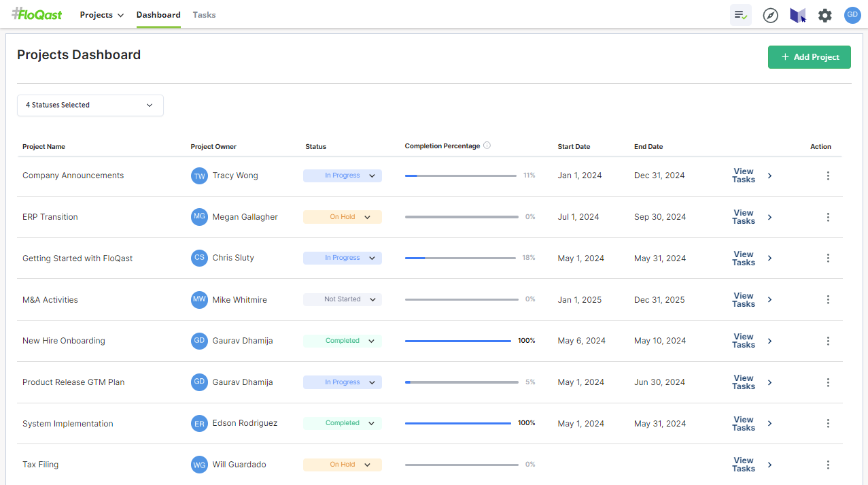
Task: Click the 11% completion progress bar
Action: (461, 175)
